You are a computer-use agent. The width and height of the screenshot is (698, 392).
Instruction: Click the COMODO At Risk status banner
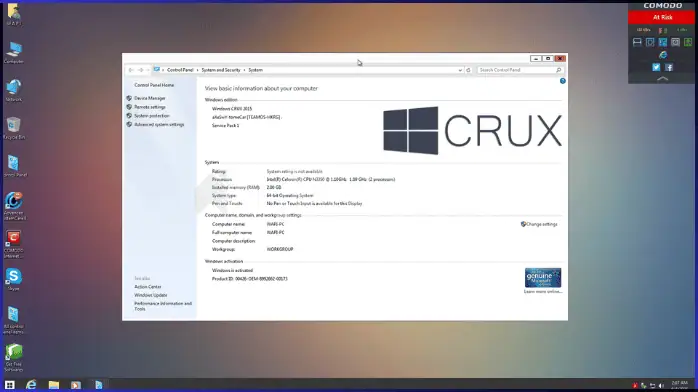pos(662,17)
